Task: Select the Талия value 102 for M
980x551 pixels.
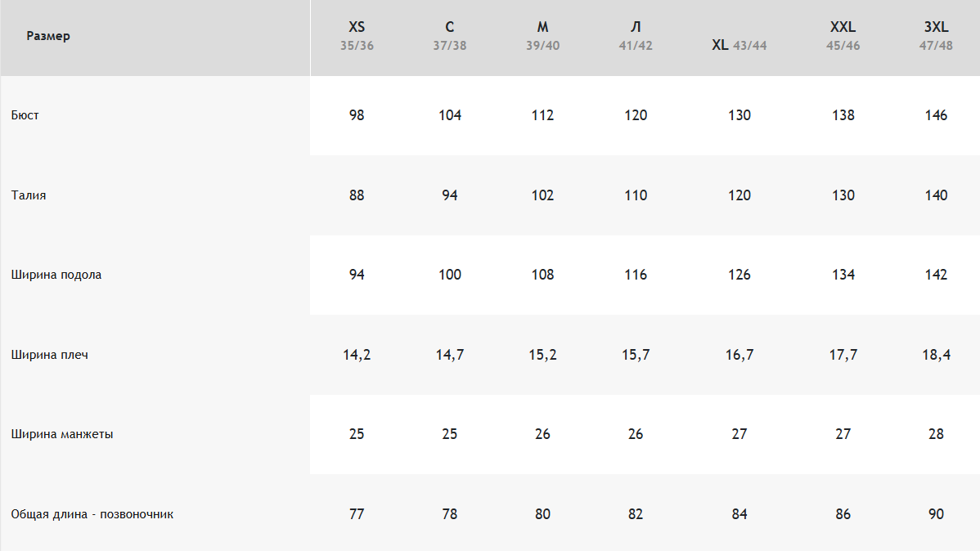Action: click(x=542, y=195)
